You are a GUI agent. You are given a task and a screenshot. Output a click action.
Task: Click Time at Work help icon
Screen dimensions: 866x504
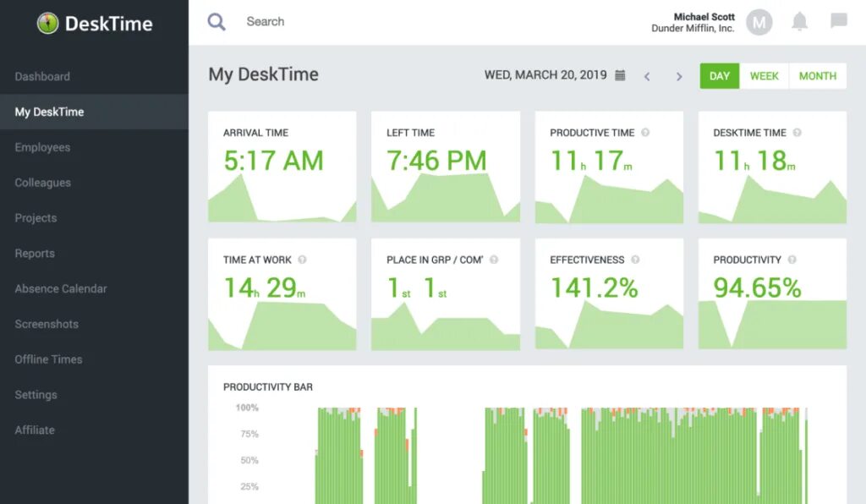pos(302,260)
